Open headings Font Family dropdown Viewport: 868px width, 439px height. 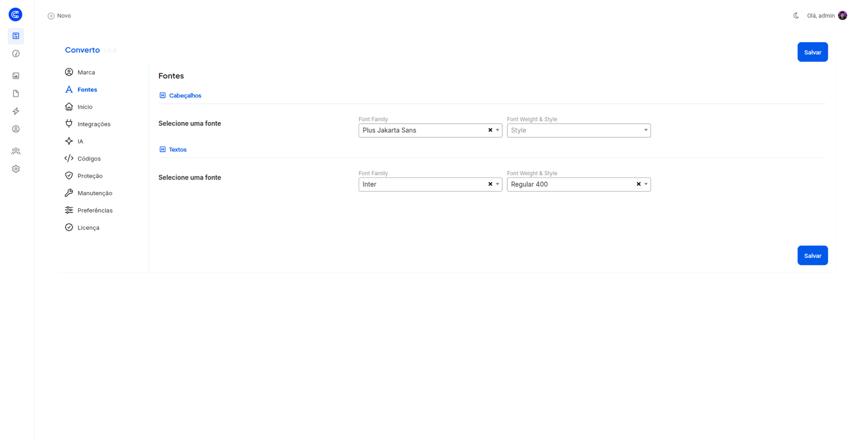(x=430, y=130)
